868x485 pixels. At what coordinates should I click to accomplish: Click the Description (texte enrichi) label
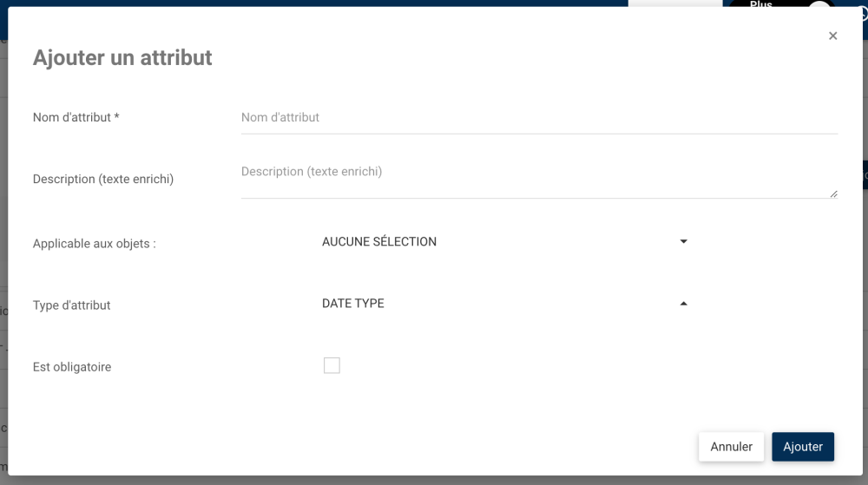point(103,180)
